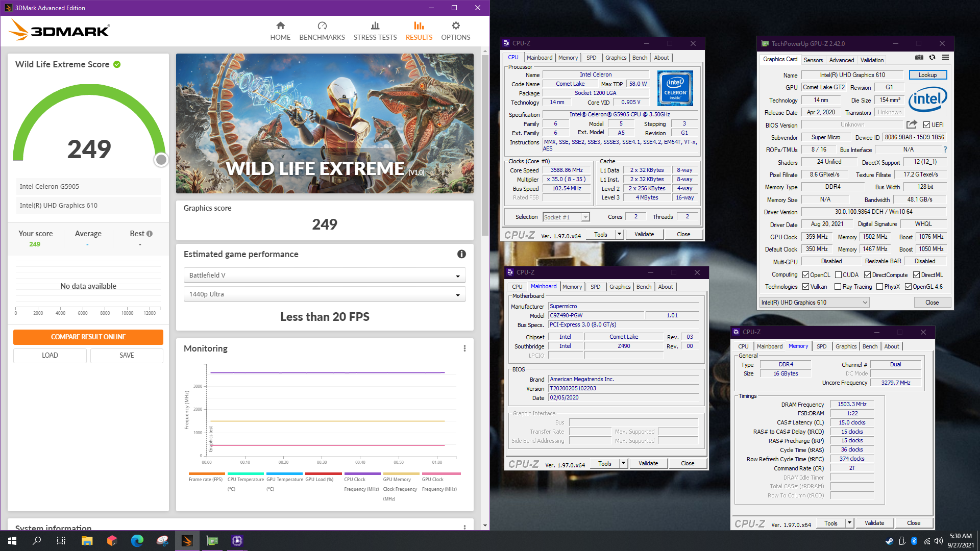Image resolution: width=980 pixels, height=551 pixels.
Task: Open Microsoft Edge from the taskbar
Action: pyautogui.click(x=137, y=541)
